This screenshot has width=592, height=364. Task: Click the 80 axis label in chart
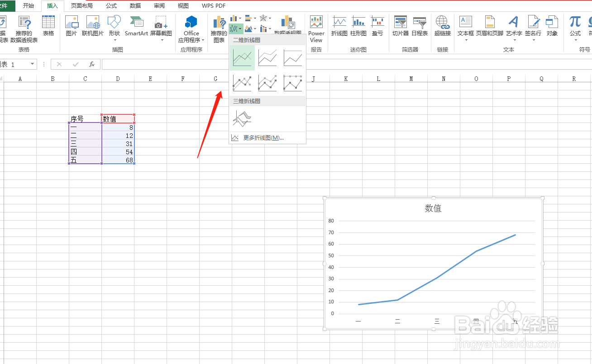331,221
